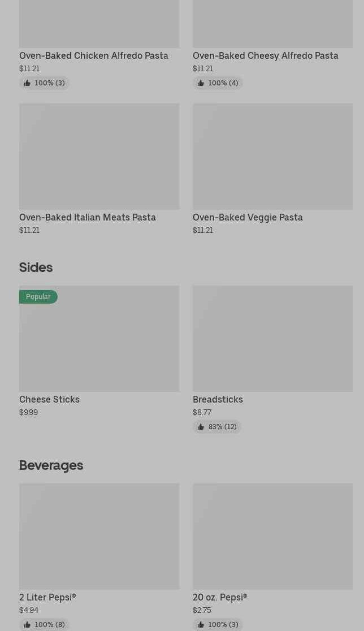Open the 20 oz. Pepsi image
Image resolution: width=364 pixels, height=631 pixels.
coord(272,536)
